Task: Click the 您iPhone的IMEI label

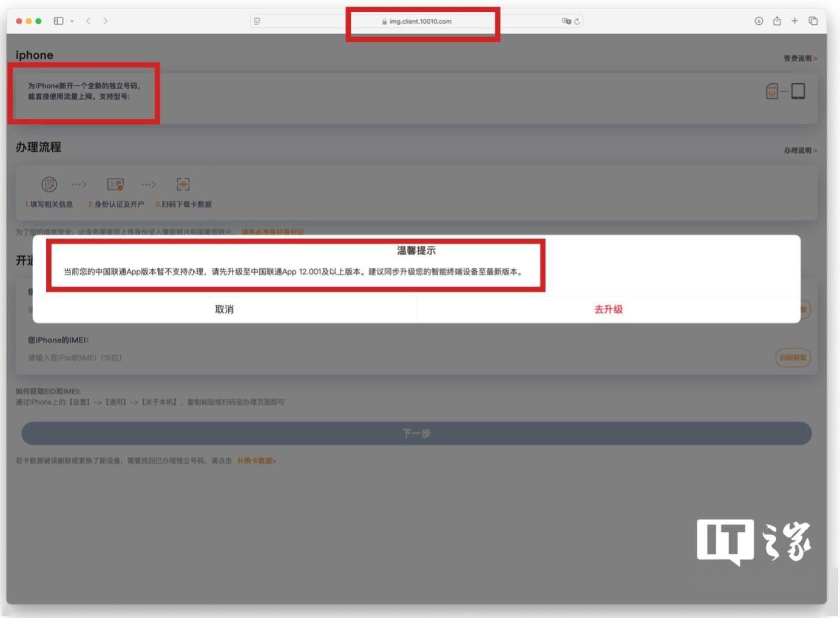Action: (x=58, y=340)
